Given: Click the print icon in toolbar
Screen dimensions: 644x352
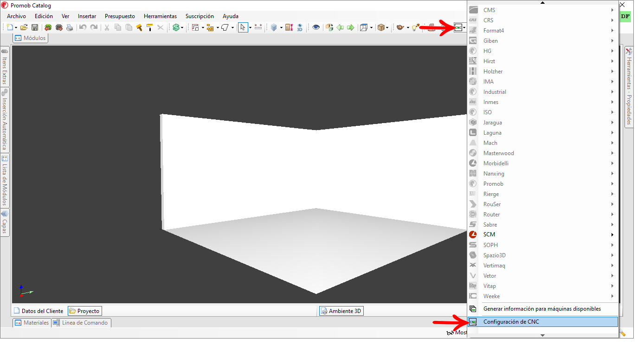Looking at the screenshot, I should tap(70, 27).
